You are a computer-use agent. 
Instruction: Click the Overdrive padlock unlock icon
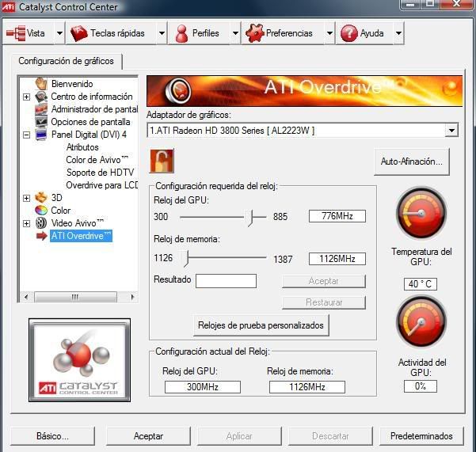tap(162, 161)
